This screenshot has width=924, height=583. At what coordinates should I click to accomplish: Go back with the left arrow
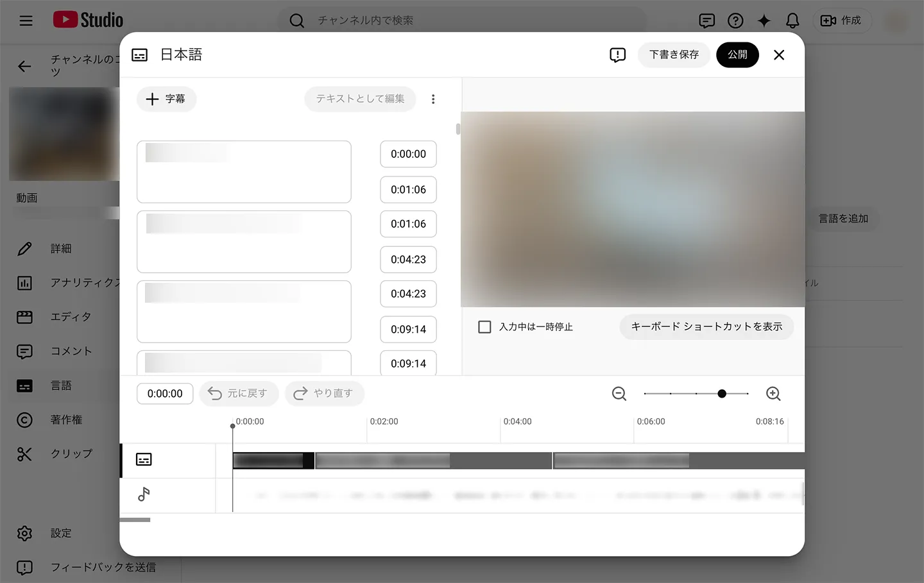point(24,66)
